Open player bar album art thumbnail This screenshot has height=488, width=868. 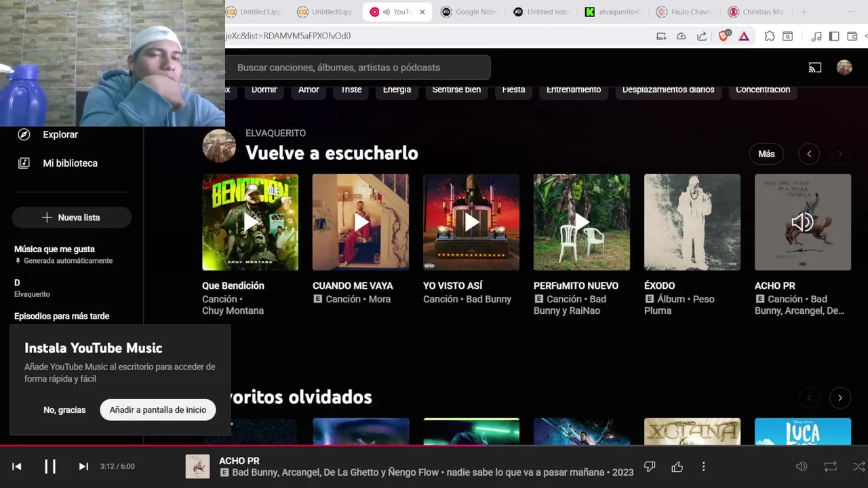(197, 466)
